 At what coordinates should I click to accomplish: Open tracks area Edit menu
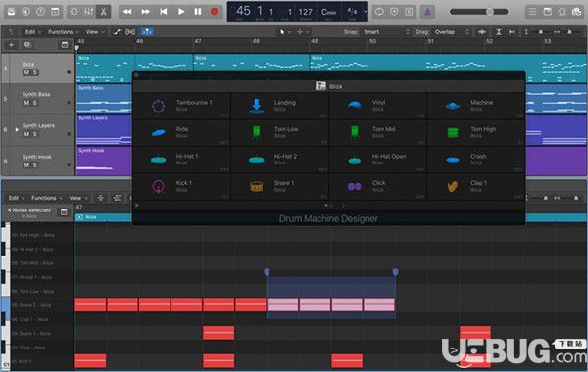(33, 32)
